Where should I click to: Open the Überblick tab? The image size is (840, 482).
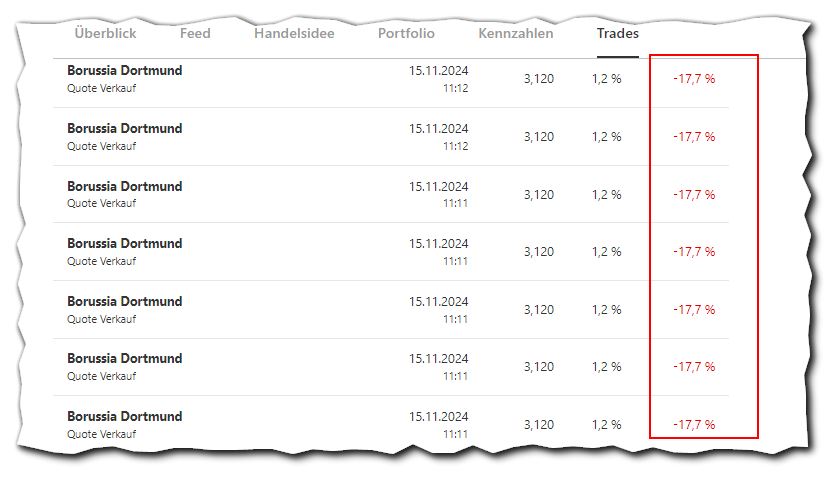[106, 33]
